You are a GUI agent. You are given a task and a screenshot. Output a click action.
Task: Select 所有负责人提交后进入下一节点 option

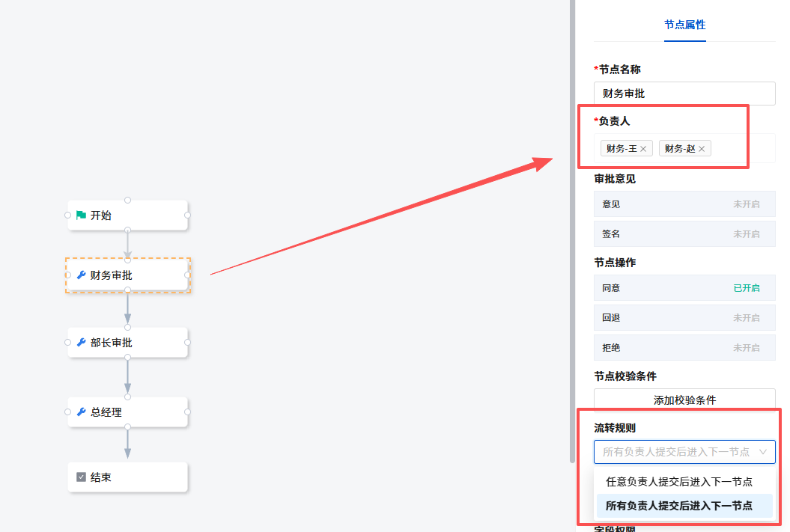click(678, 505)
